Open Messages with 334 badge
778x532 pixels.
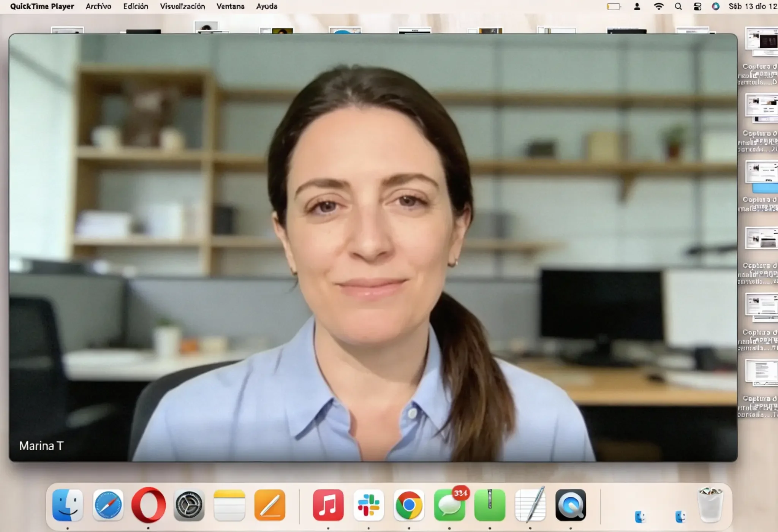[449, 505]
